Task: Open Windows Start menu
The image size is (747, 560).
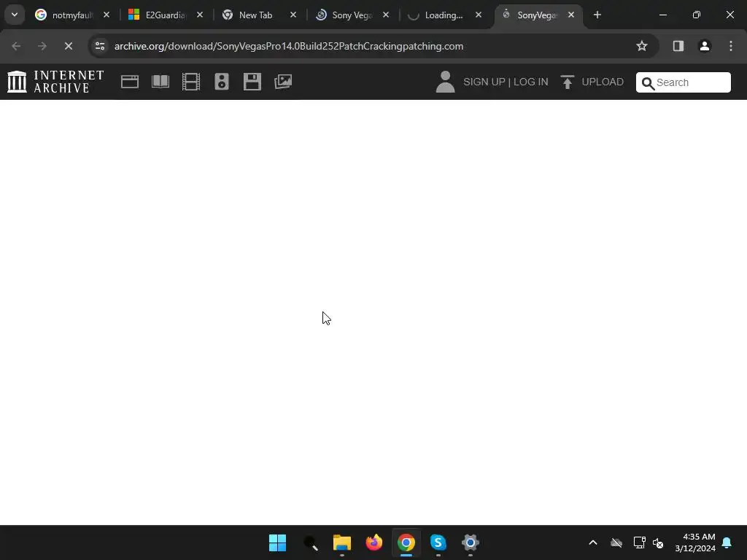Action: click(x=277, y=542)
